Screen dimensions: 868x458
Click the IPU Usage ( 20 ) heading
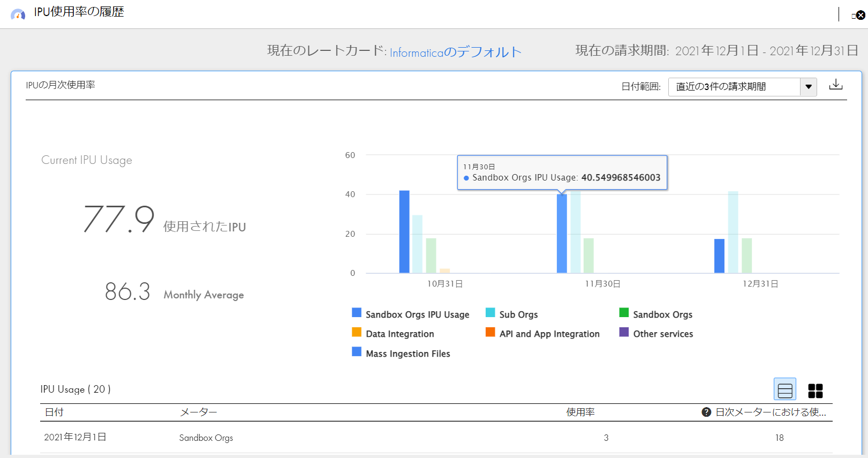click(x=76, y=389)
